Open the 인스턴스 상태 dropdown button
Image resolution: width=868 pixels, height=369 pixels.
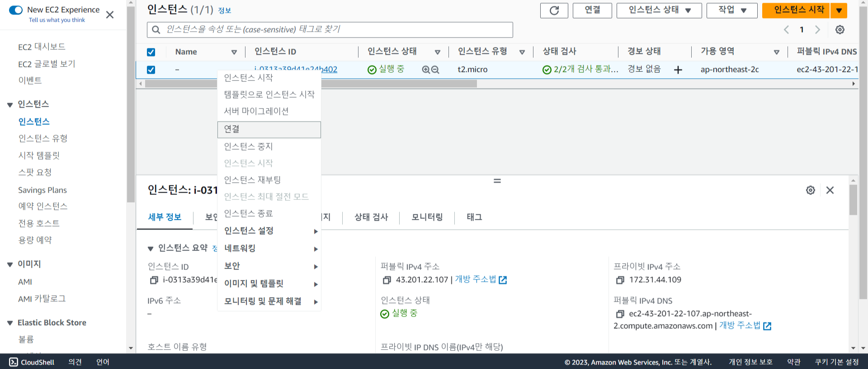[659, 10]
